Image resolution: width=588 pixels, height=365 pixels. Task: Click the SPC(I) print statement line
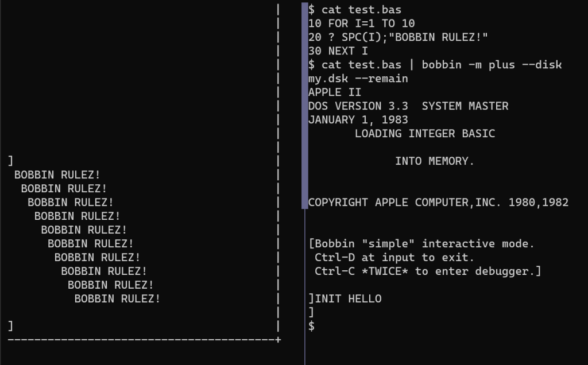pyautogui.click(x=397, y=37)
